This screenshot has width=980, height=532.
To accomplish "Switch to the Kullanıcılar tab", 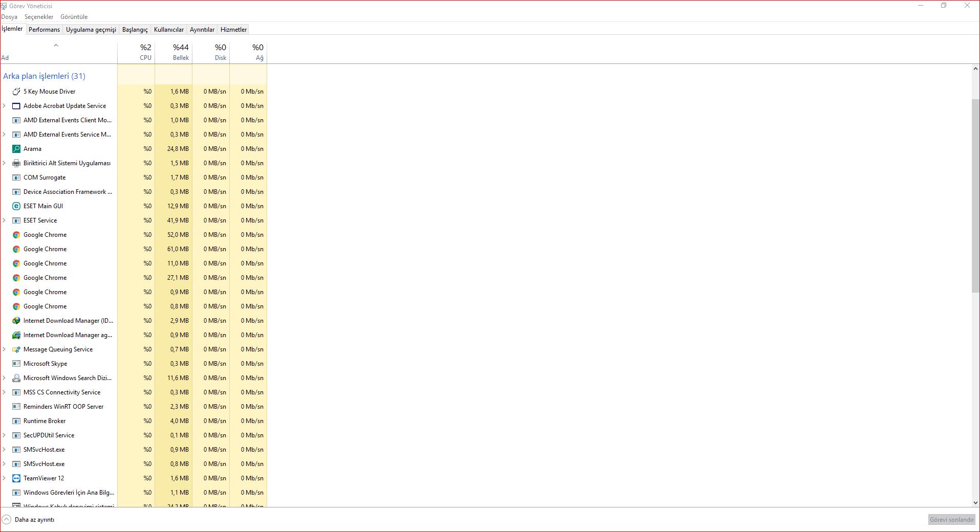I will click(169, 30).
